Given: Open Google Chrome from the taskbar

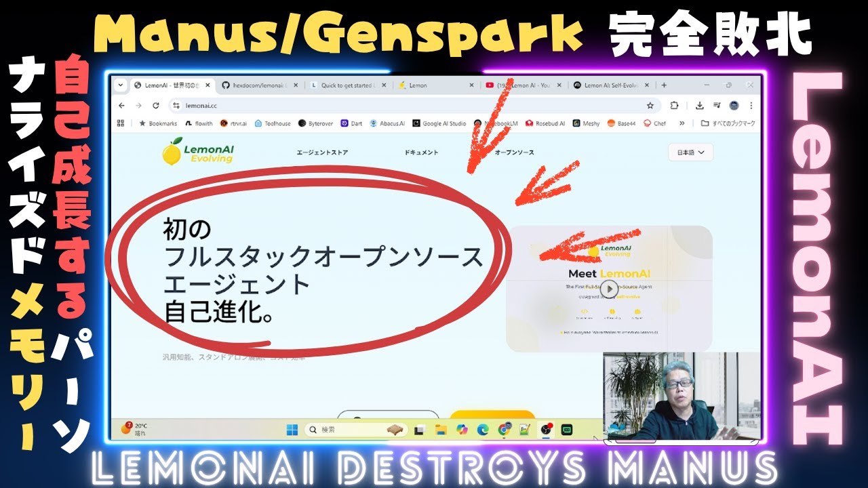Looking at the screenshot, I should 504,429.
